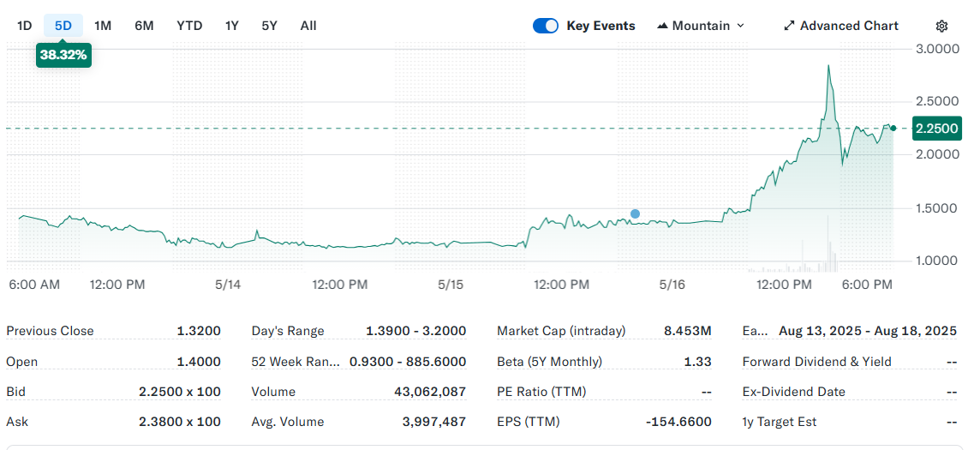Switch chart to 6M range
Viewport: 980px width, 450px height.
[x=144, y=26]
